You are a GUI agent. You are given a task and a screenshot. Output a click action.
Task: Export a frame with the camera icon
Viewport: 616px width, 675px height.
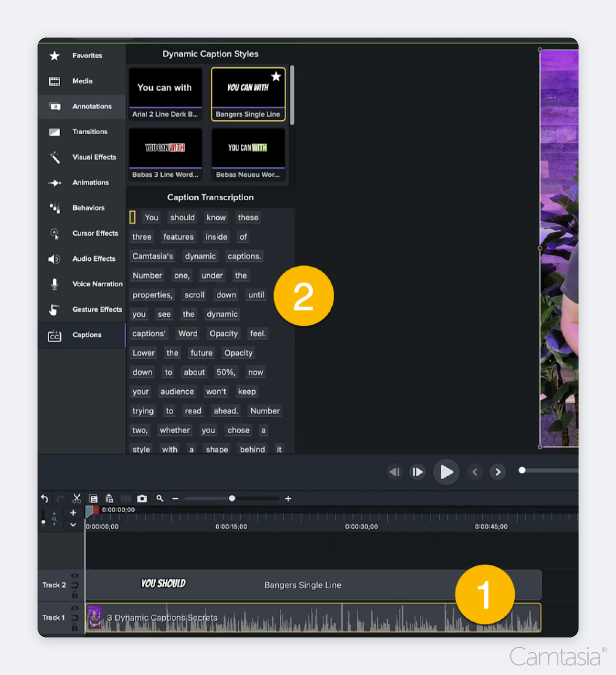point(142,499)
